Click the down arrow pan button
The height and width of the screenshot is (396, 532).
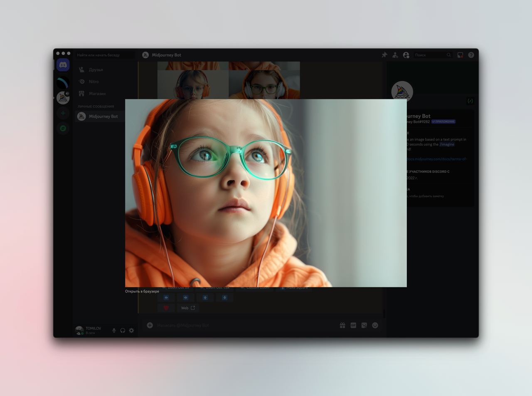pyautogui.click(x=224, y=297)
